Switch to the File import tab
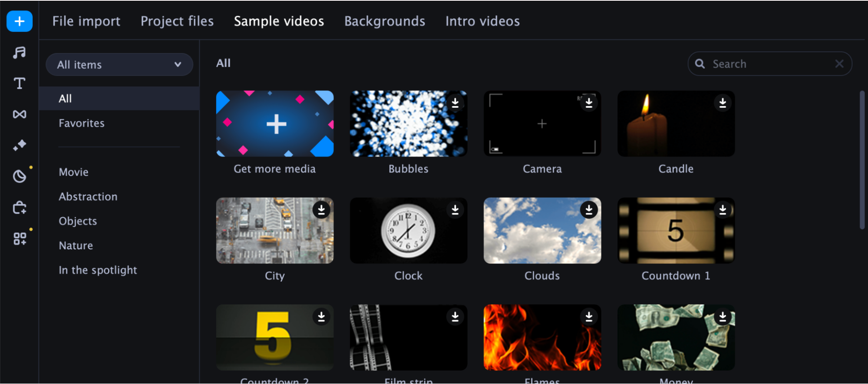This screenshot has width=868, height=384. point(86,21)
